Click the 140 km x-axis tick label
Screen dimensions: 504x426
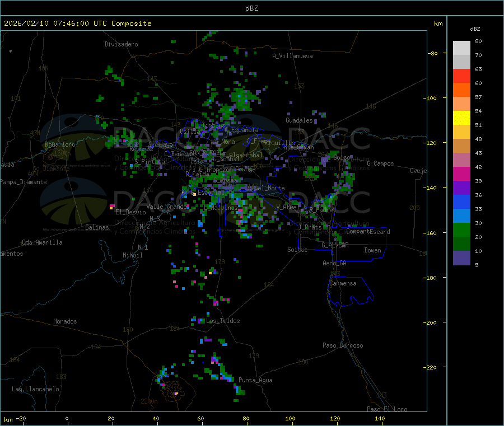[380, 418]
